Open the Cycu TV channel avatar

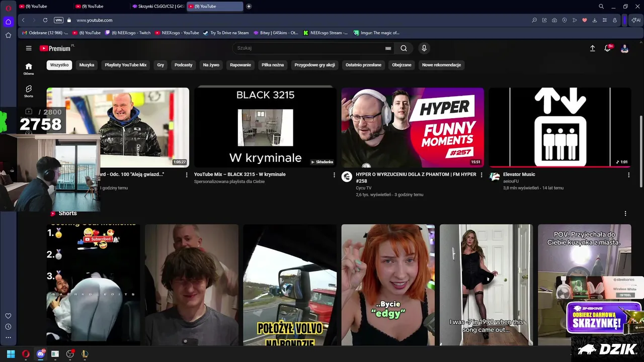coord(347,176)
